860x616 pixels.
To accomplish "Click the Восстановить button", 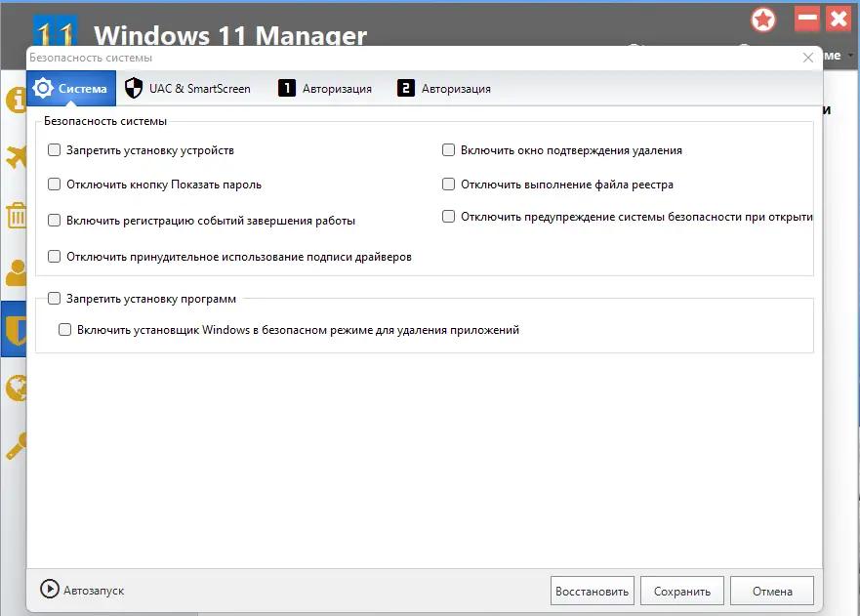I will 592,591.
